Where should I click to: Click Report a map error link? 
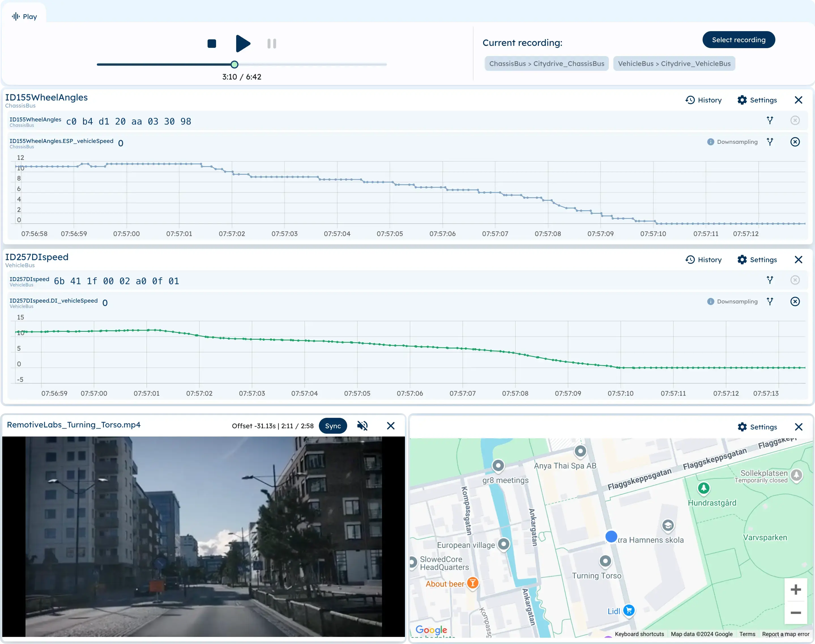(786, 634)
